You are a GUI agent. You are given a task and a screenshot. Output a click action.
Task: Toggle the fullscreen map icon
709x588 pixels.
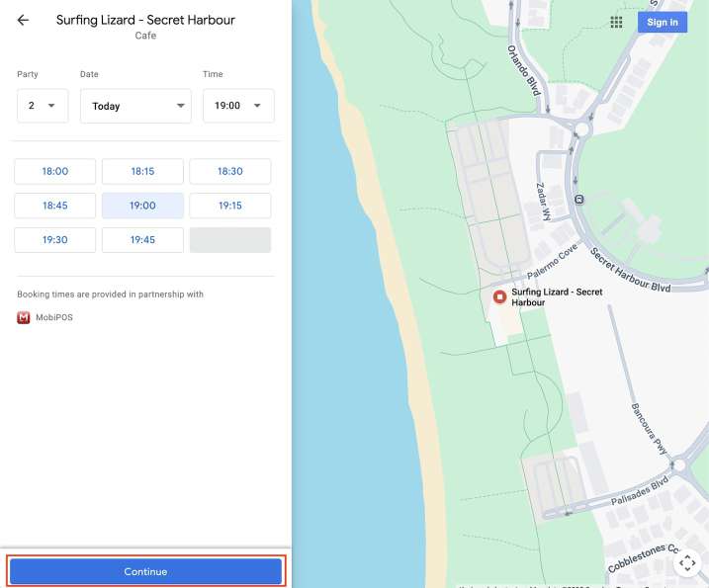(687, 563)
